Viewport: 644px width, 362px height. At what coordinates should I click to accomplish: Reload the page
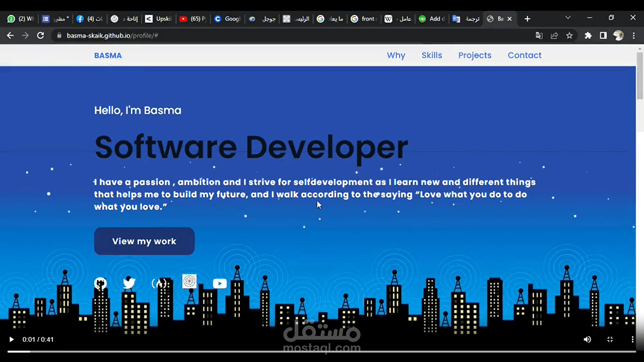point(41,35)
